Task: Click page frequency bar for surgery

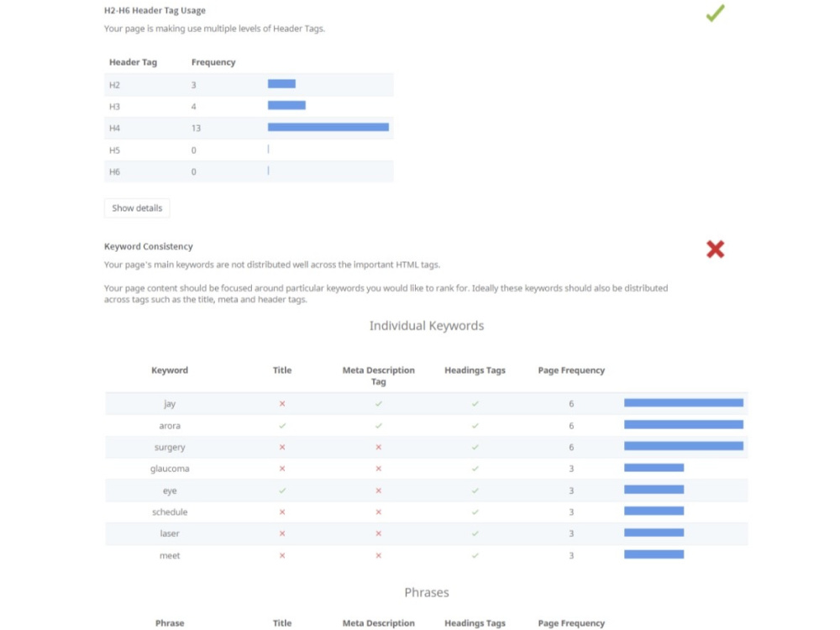Action: [684, 446]
